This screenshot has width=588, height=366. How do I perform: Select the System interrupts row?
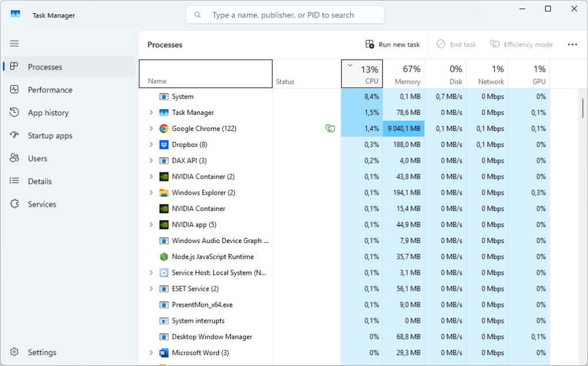(x=345, y=321)
